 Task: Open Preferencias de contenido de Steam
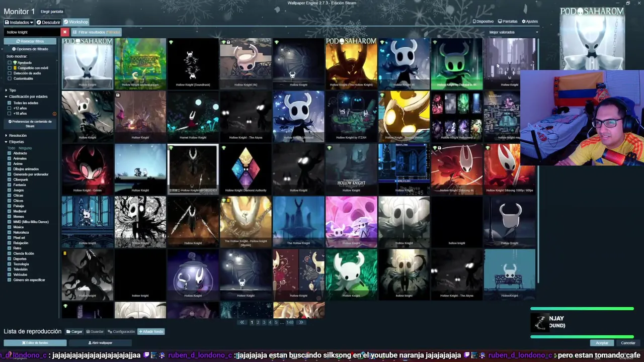point(30,124)
